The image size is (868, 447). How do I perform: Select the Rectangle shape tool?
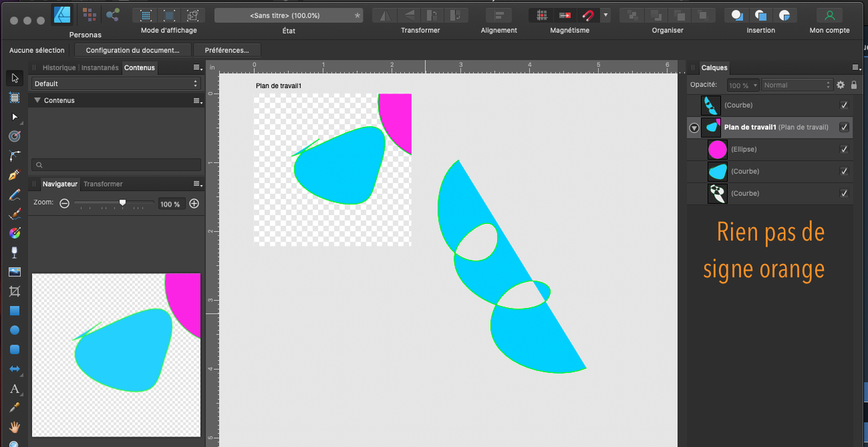(x=14, y=311)
